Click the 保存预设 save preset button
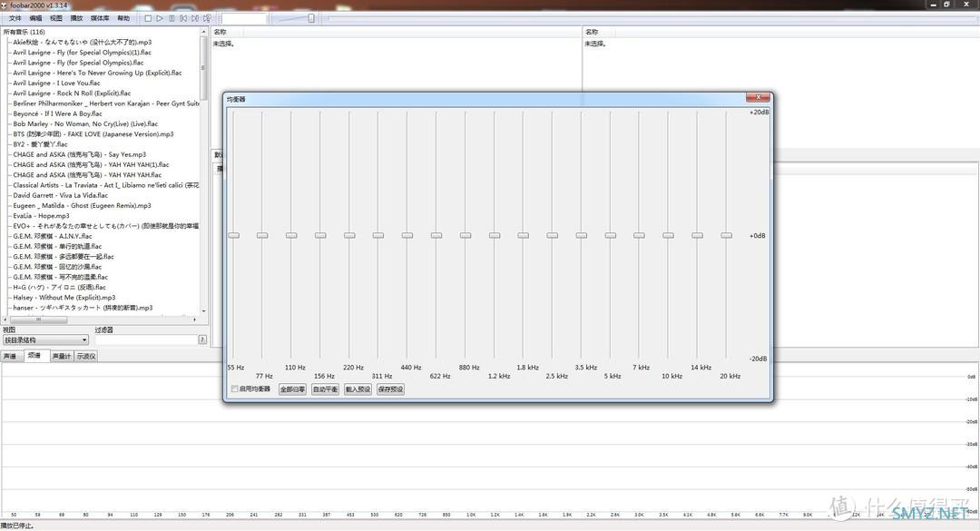Screen dimensions: 980x531 pos(390,389)
